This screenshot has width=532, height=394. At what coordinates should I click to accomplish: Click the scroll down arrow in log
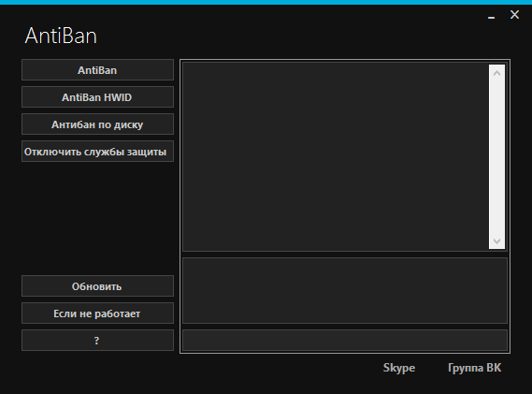496,241
